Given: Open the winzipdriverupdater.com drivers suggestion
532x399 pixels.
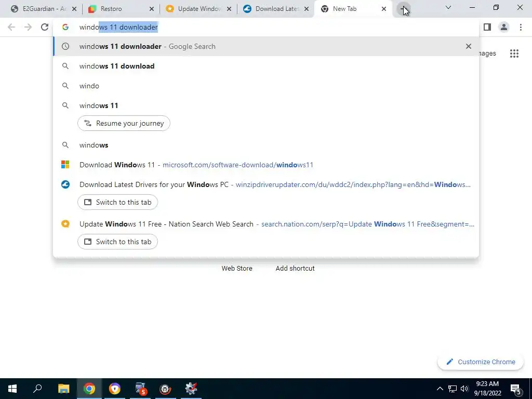Looking at the screenshot, I should point(265,184).
